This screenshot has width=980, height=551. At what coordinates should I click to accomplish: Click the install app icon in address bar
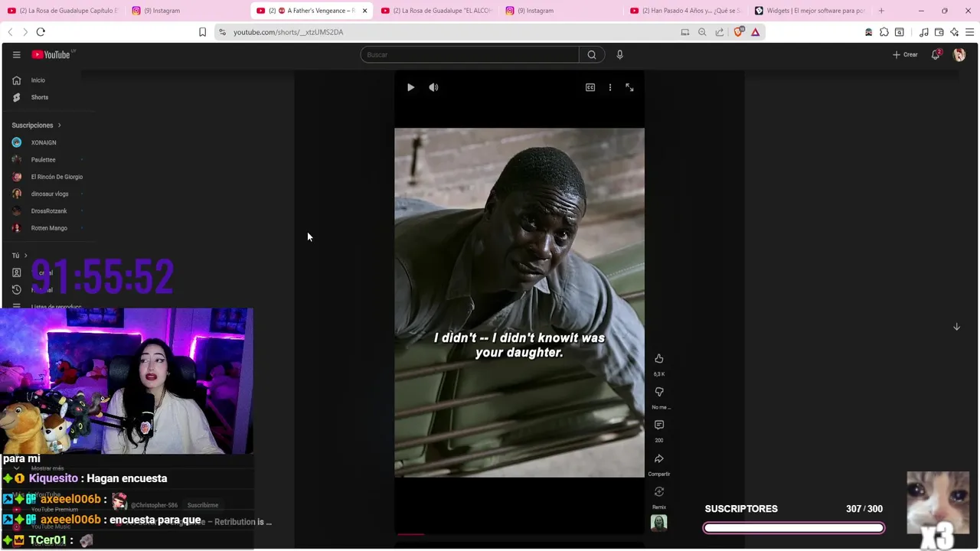click(685, 32)
